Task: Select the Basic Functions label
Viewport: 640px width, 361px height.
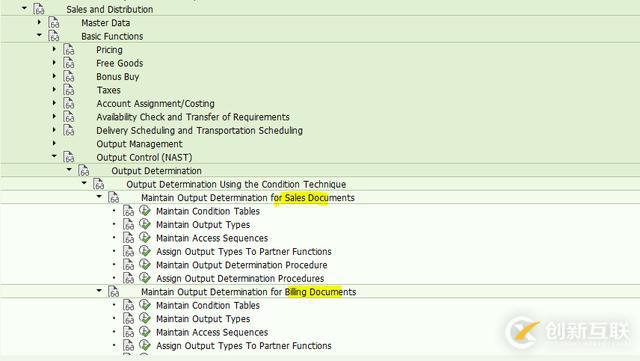Action: pos(112,36)
